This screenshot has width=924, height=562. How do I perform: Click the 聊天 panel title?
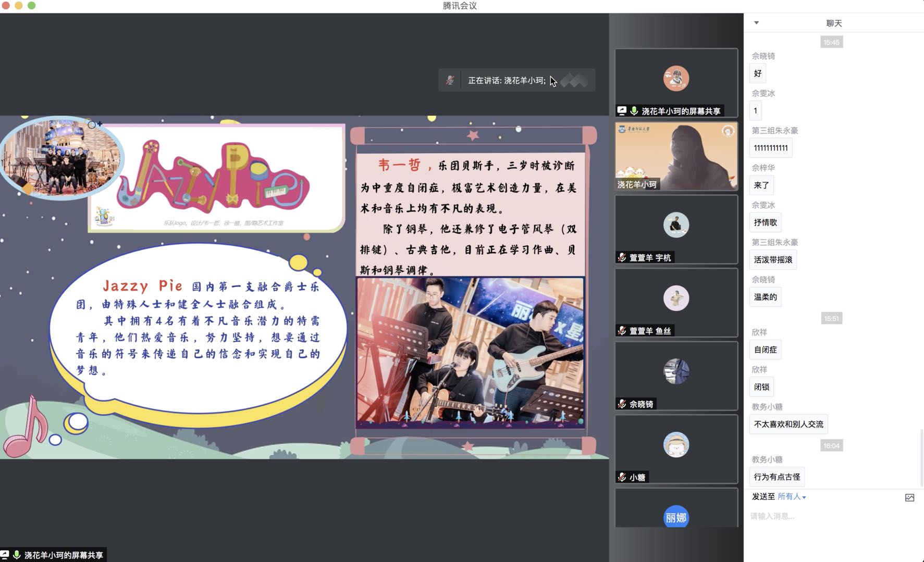(834, 23)
